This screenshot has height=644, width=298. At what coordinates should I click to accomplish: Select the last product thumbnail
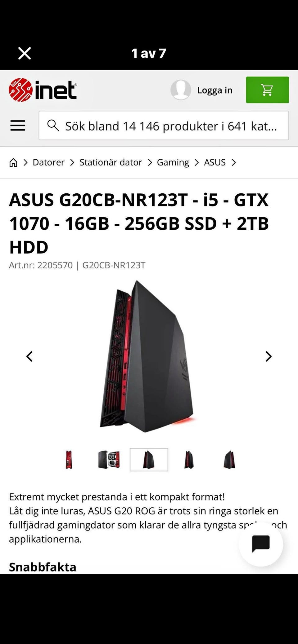[x=229, y=460]
